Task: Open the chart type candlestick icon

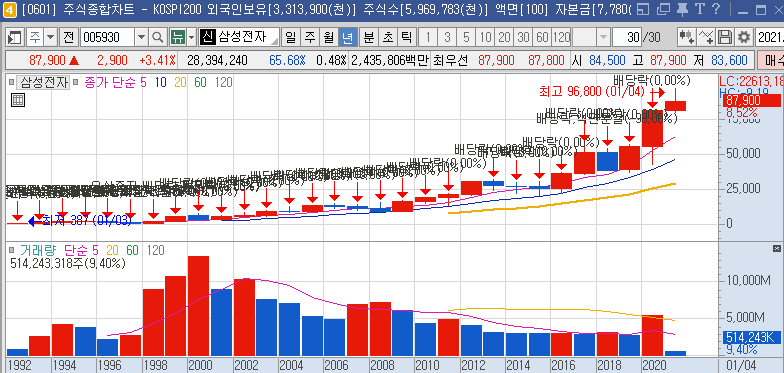Action: point(686,36)
